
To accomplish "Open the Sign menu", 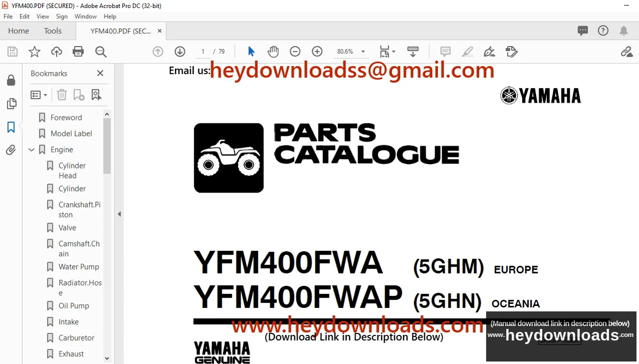I will [62, 16].
